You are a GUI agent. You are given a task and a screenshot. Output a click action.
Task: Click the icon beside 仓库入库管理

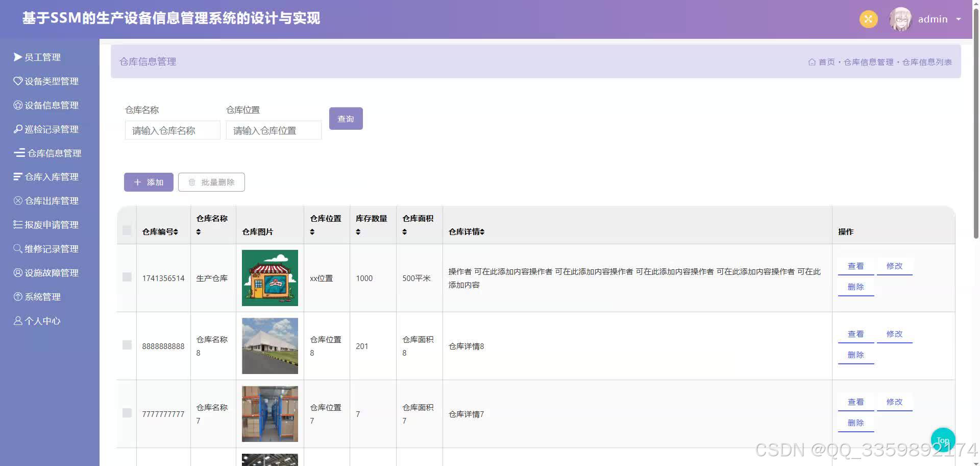[x=18, y=176]
